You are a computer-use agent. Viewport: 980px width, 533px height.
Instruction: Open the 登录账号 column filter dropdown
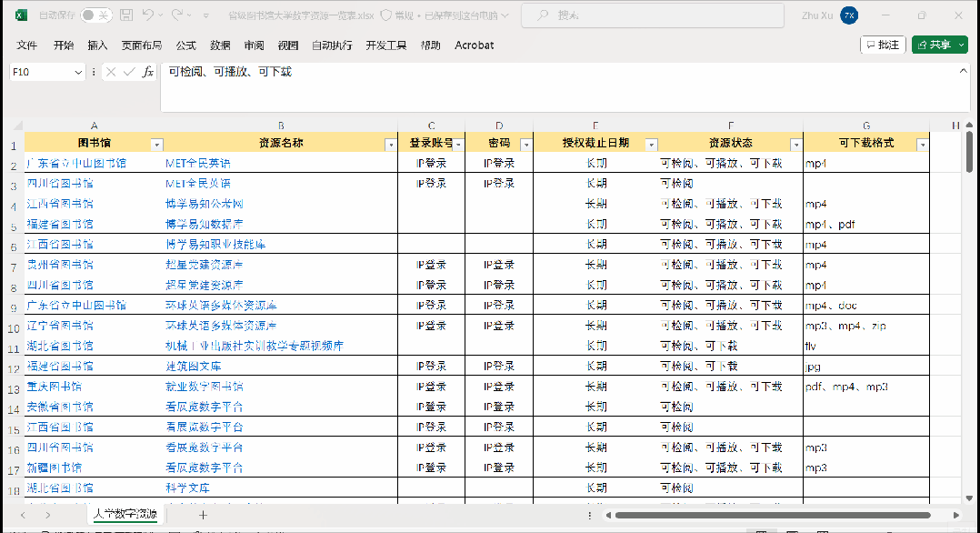(458, 145)
